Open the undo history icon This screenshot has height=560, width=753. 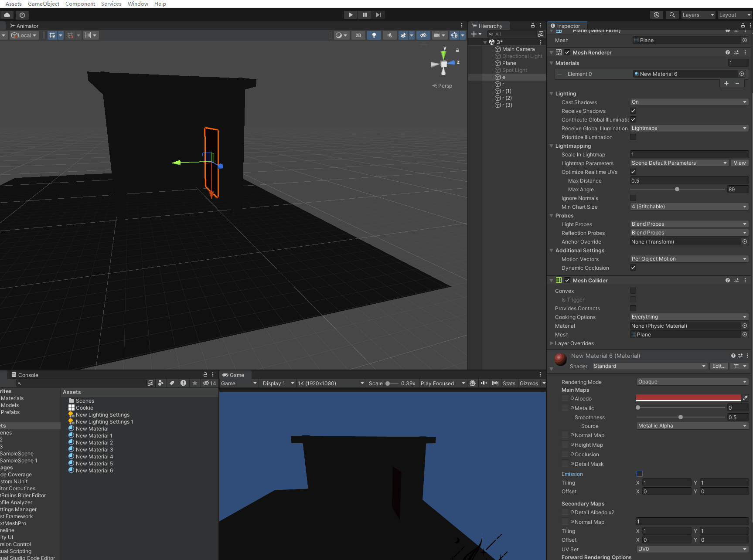[657, 15]
